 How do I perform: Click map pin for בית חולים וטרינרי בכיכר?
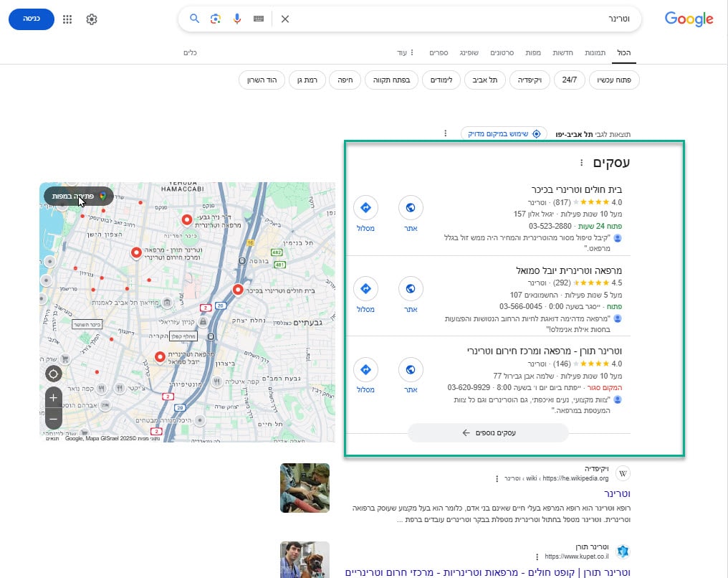pyautogui.click(x=238, y=290)
